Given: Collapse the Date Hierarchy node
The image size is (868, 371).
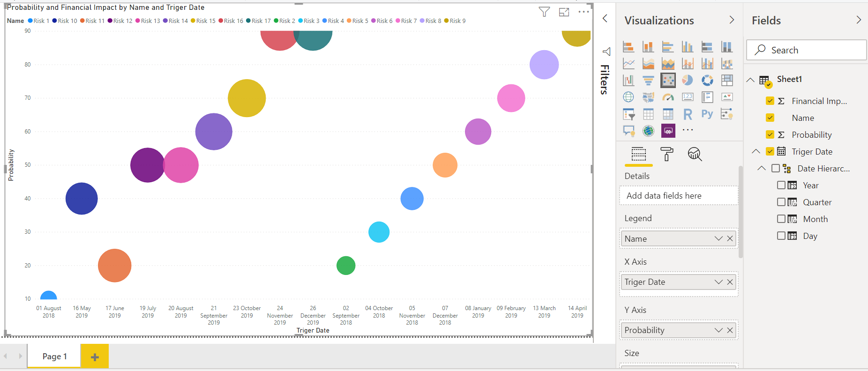Looking at the screenshot, I should click(762, 168).
